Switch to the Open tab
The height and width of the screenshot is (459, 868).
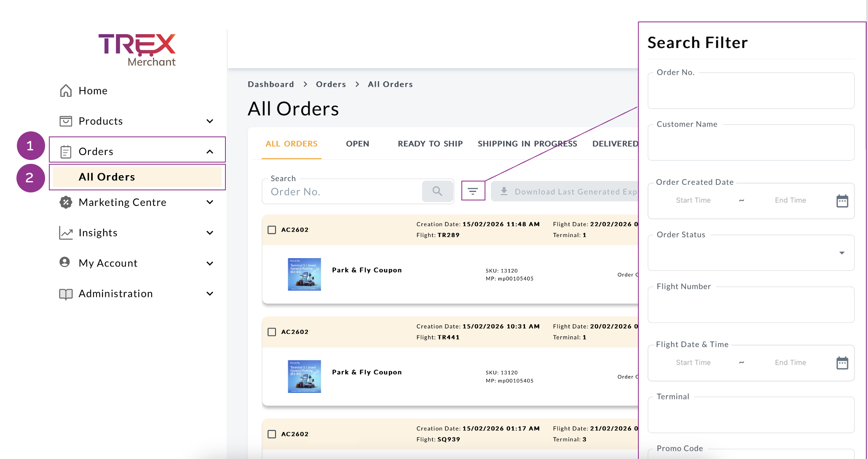pos(357,144)
